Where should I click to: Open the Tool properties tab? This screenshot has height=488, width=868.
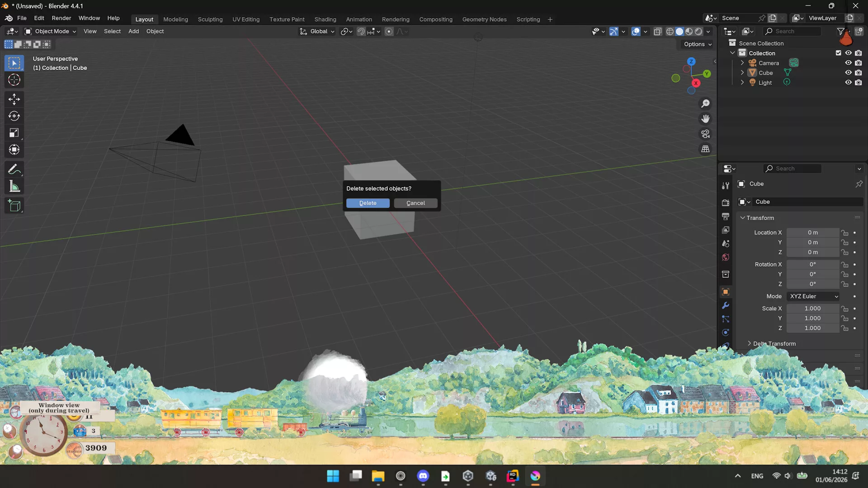point(726,185)
